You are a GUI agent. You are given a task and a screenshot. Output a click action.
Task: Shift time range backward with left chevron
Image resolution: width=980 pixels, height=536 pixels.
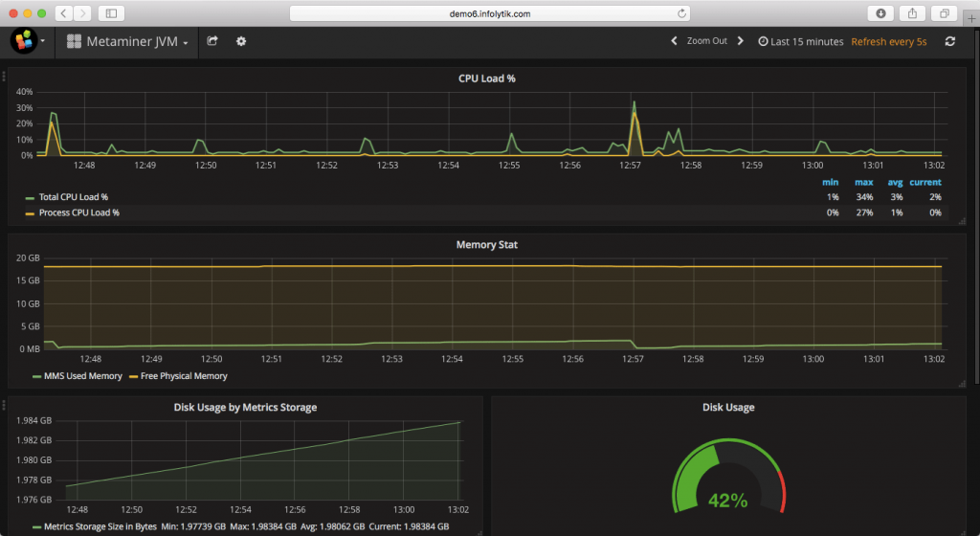(x=674, y=41)
